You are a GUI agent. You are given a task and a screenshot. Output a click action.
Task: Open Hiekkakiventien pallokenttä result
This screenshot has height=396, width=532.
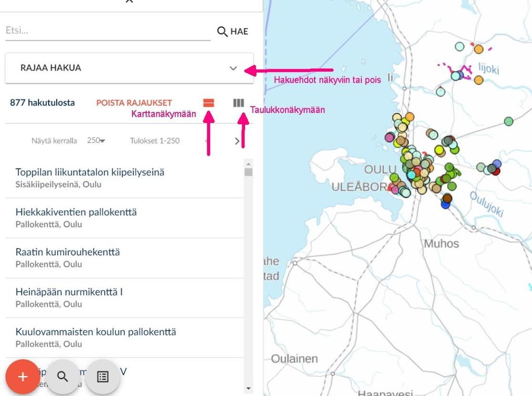124,218
